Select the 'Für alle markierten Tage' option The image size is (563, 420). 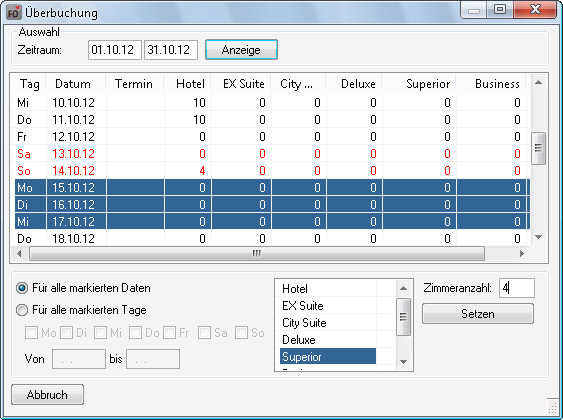click(x=22, y=310)
